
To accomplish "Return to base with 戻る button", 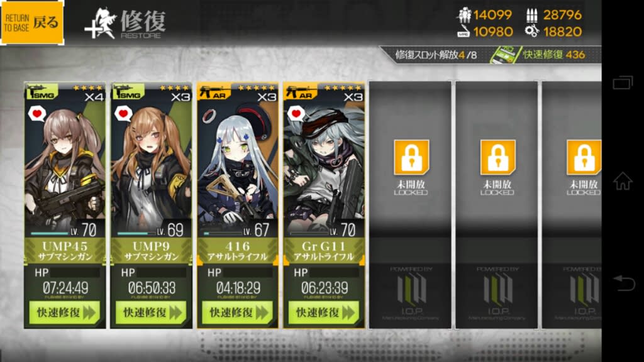I will [32, 23].
